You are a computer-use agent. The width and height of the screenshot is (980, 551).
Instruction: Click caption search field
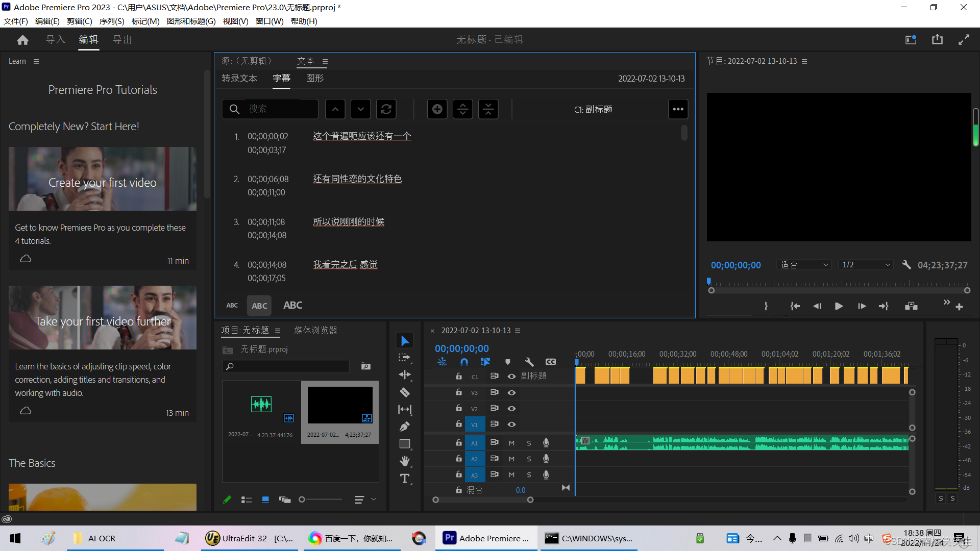click(x=271, y=109)
